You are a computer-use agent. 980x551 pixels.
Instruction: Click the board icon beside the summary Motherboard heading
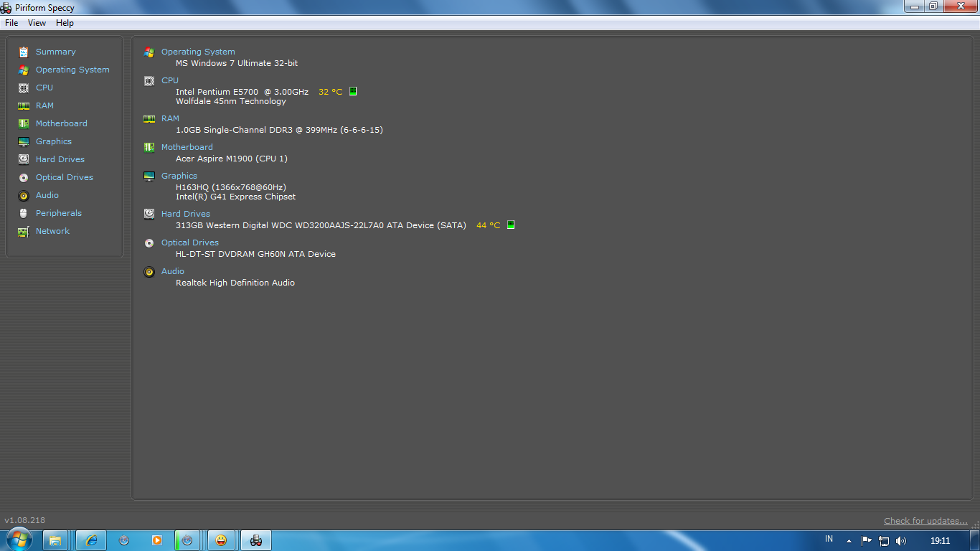pos(149,148)
